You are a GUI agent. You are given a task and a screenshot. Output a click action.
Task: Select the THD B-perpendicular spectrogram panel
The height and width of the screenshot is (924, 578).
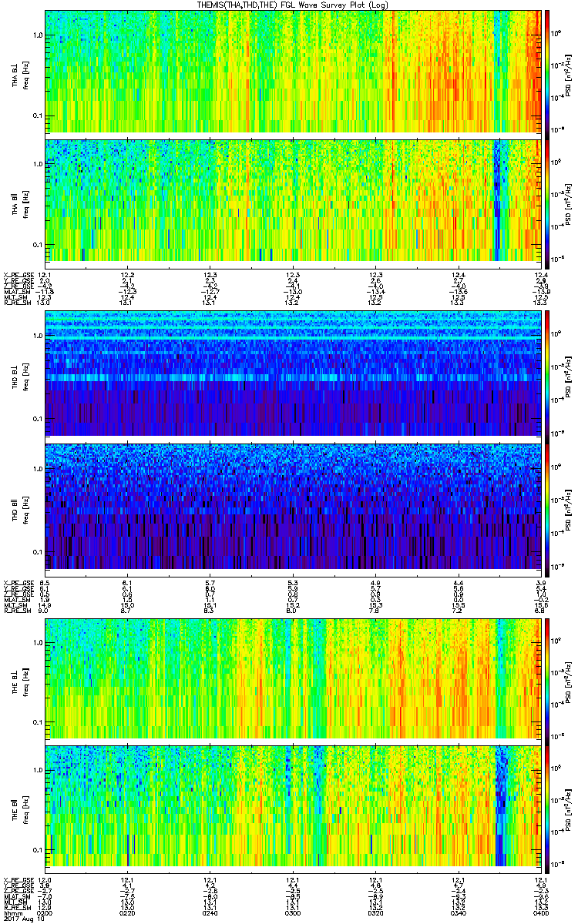293,372
